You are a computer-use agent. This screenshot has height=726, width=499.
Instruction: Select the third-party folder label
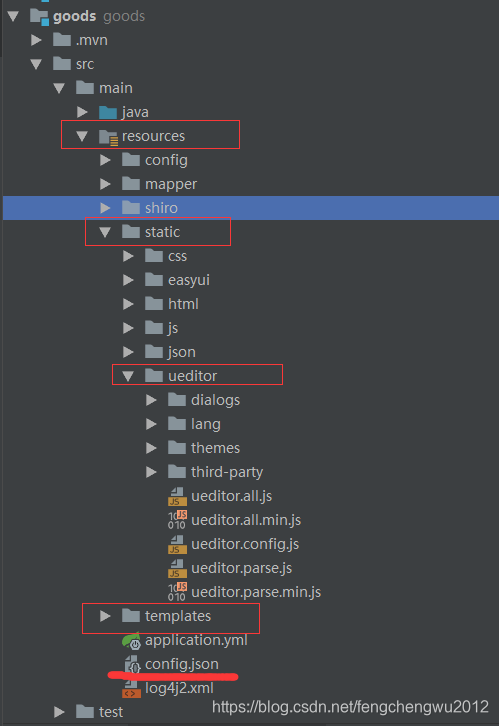click(227, 472)
